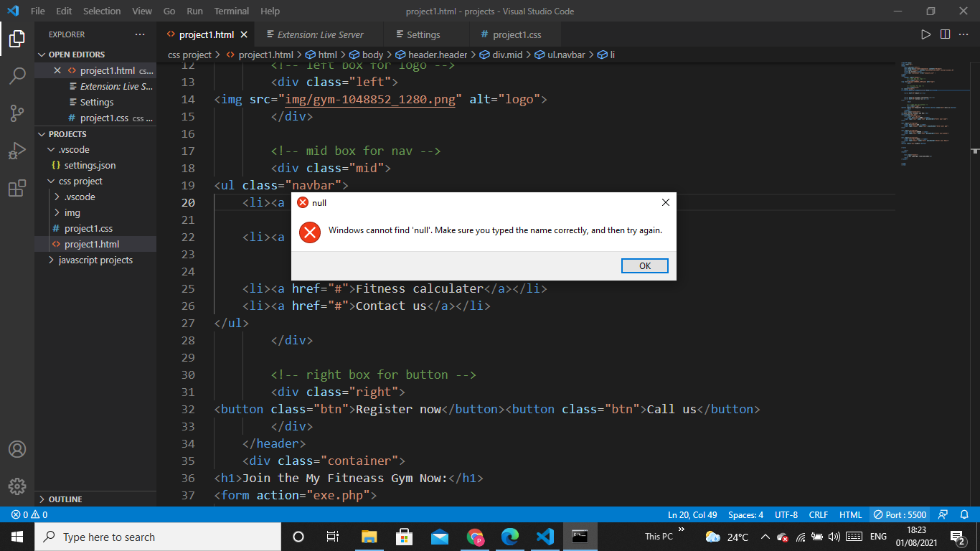The image size is (980, 551).
Task: Launch Google Chrome from the taskbar
Action: 475,537
